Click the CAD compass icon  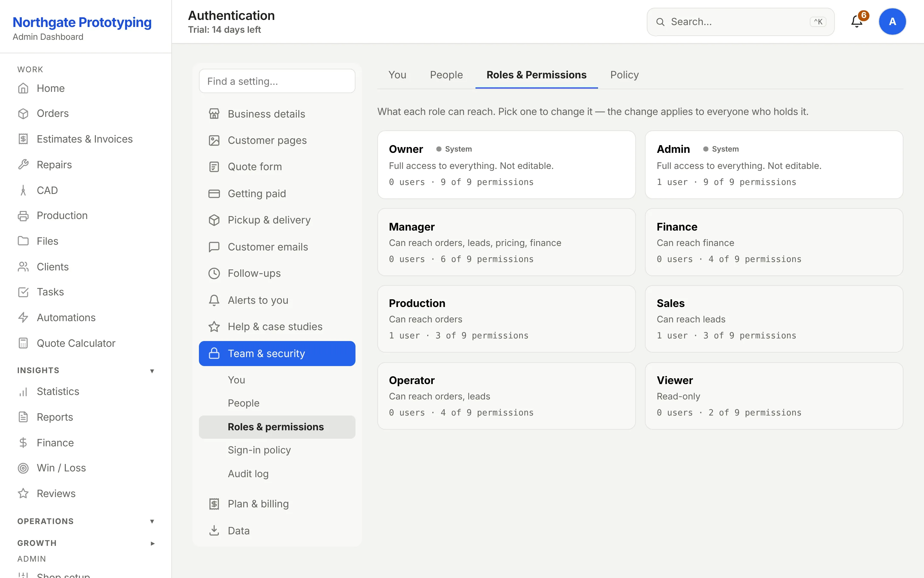click(23, 190)
